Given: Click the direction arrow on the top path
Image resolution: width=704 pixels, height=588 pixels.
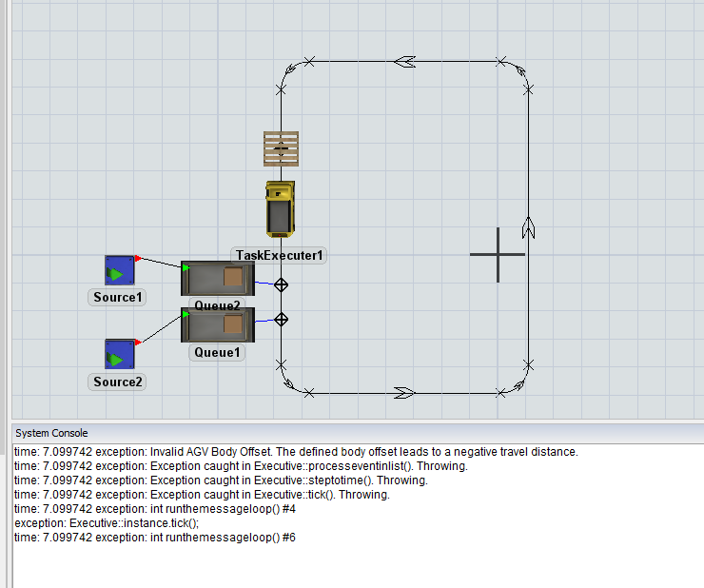Looking at the screenshot, I should 405,62.
